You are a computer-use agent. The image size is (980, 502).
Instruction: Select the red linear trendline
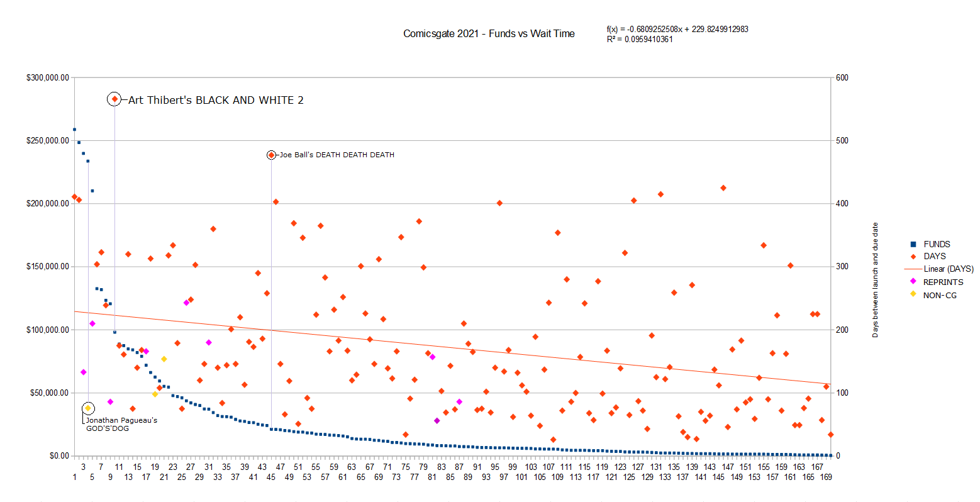[452, 348]
